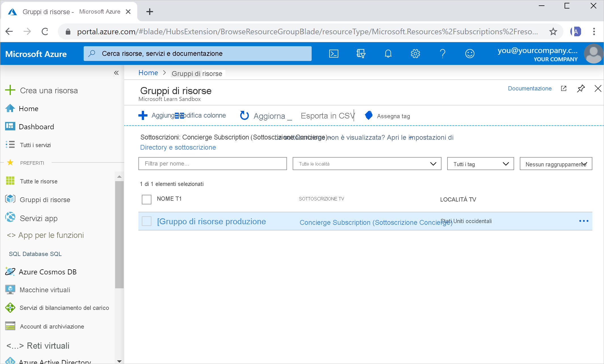
Task: Open Chrome three-dot menu
Action: (594, 31)
